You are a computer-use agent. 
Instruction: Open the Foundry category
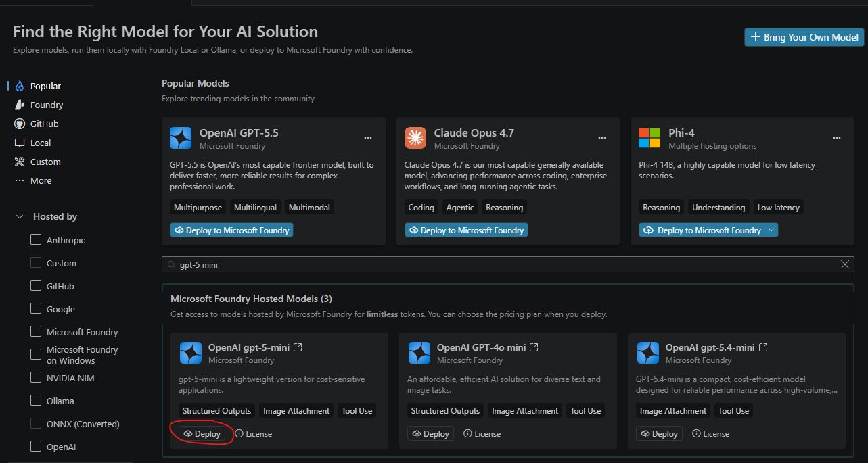point(47,105)
